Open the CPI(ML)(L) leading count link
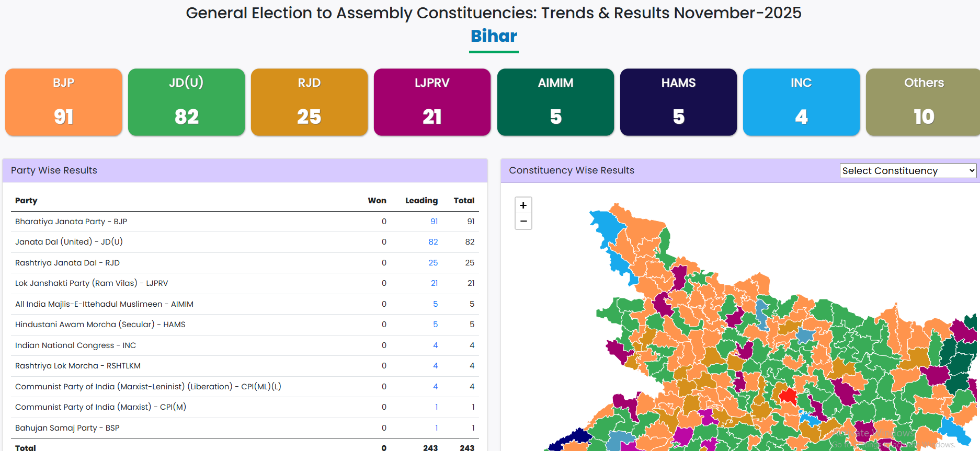Screen dimensions: 980x451 click(435, 387)
